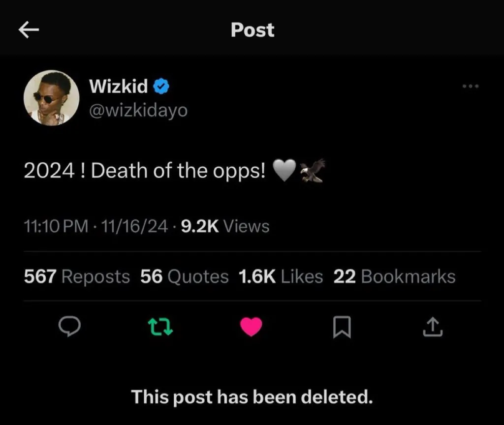The height and width of the screenshot is (425, 504).
Task: Share the post via the share icon
Action: 433,327
